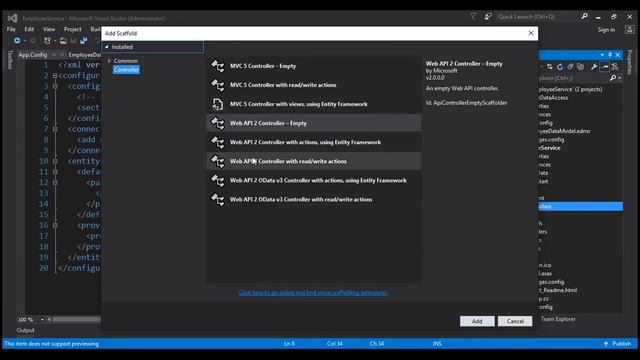Click the New Project toolbar icon

point(47,41)
